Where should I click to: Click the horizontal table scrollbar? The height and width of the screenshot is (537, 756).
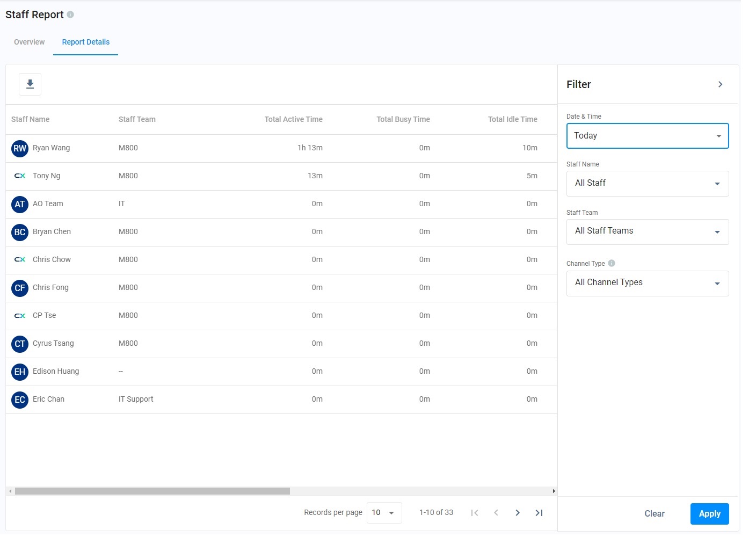click(x=152, y=491)
